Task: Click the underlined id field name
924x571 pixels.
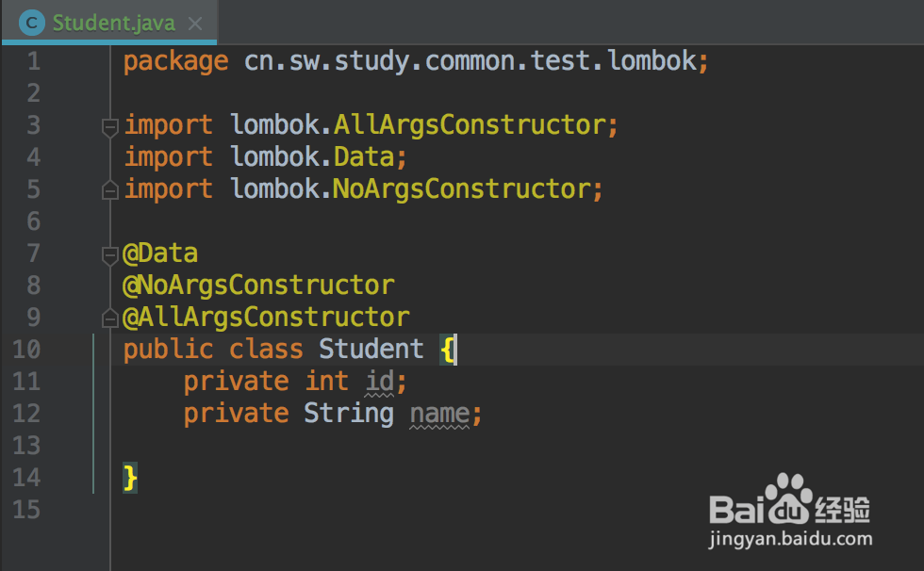Action: [x=379, y=382]
